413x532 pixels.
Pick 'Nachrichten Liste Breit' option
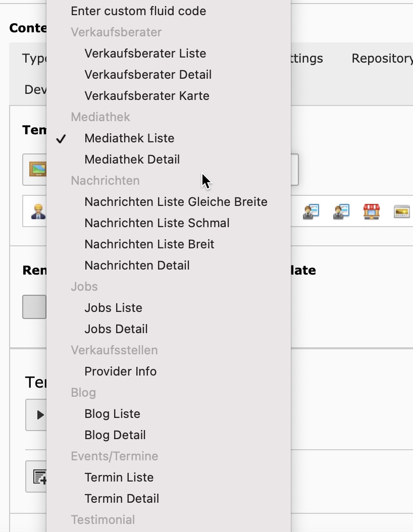[169, 244]
